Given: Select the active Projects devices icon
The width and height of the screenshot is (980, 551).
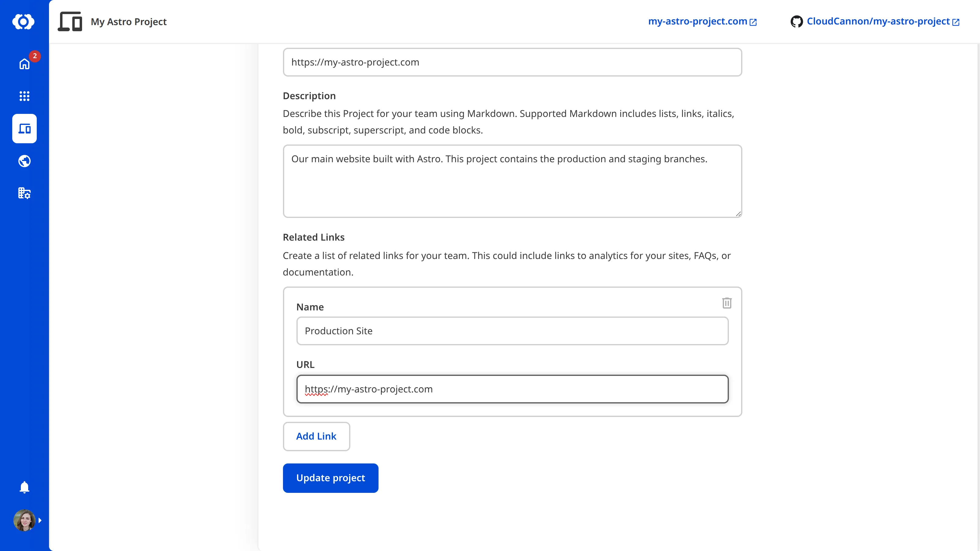Looking at the screenshot, I should coord(24,129).
